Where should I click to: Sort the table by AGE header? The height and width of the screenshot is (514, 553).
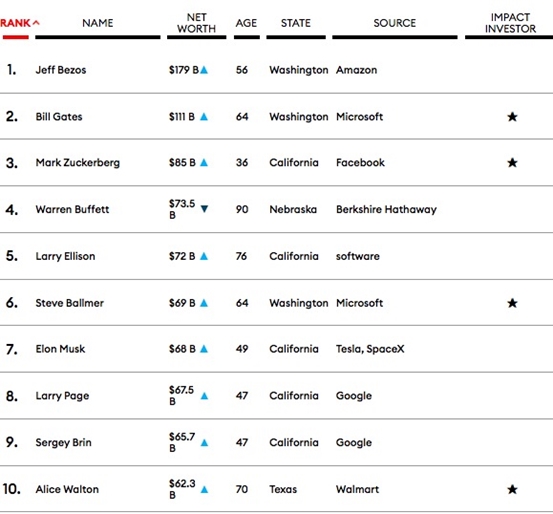pos(246,23)
